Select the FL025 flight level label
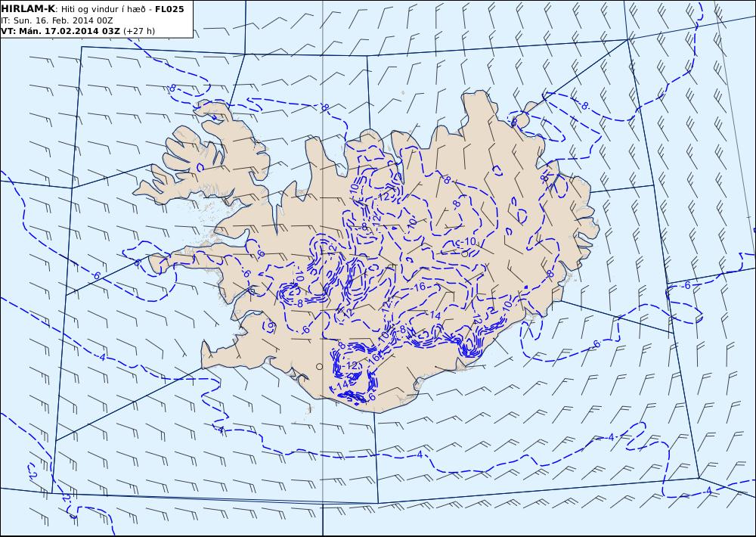Screen dimensions: 756x537 pos(169,9)
